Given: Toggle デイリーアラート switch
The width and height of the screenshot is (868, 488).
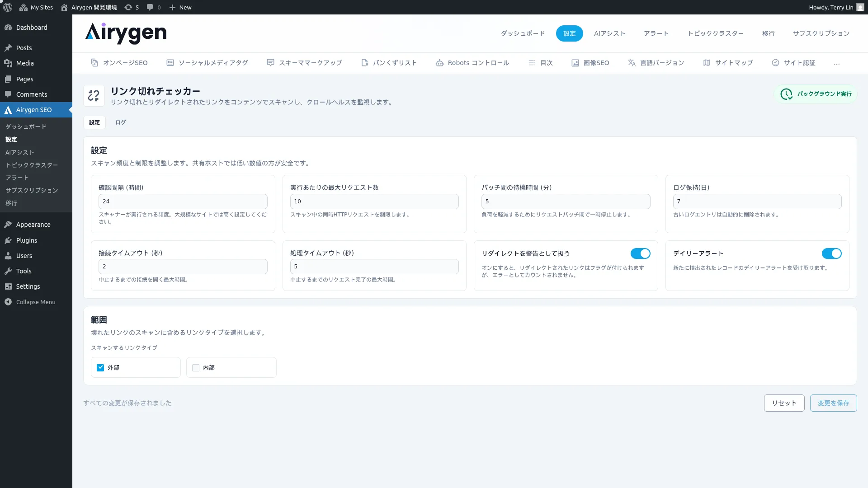Looking at the screenshot, I should coord(831,253).
